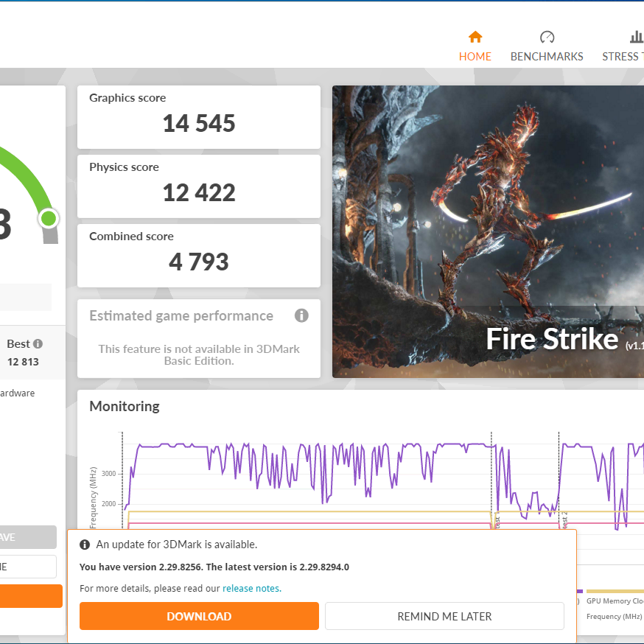Screen dimensions: 644x644
Task: Open the release notes link
Action: 252,588
